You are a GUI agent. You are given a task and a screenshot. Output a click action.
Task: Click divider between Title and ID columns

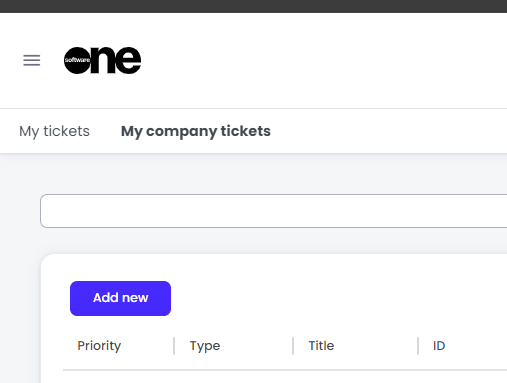coord(418,346)
